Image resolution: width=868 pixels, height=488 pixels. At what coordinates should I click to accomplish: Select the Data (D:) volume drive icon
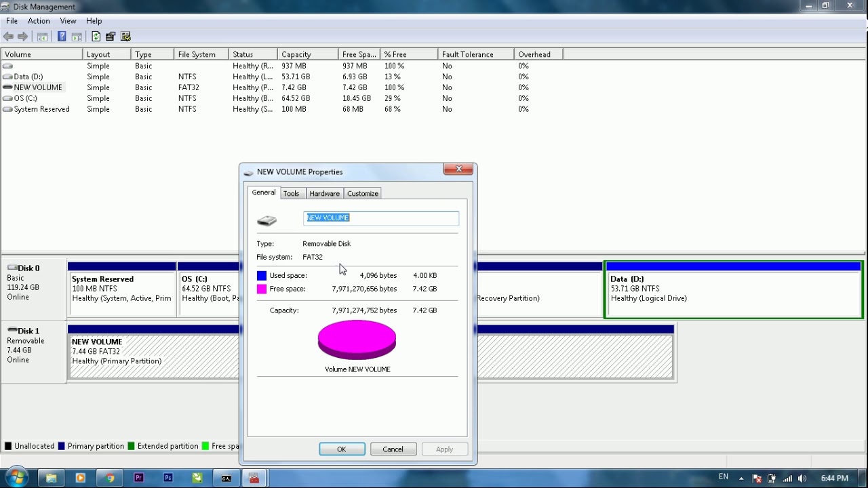click(x=7, y=77)
